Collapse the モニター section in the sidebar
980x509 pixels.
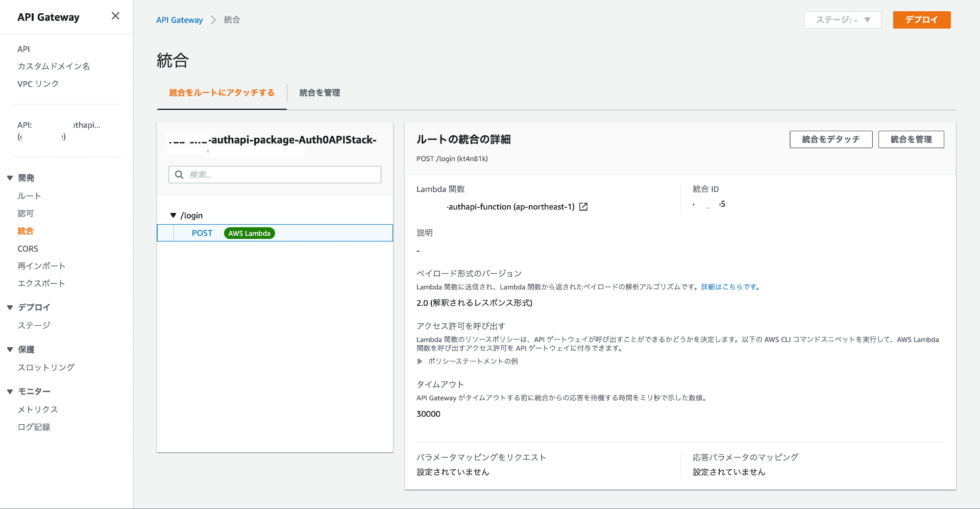coord(9,391)
